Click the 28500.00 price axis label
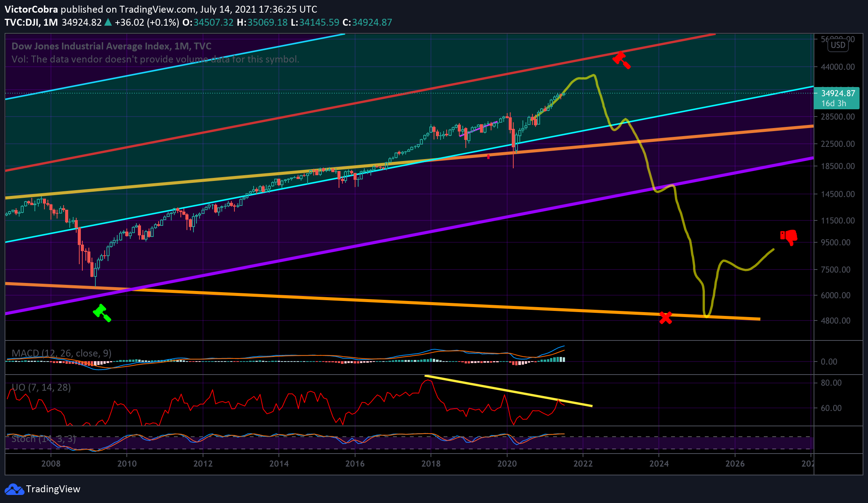Screen dimensions: 868x503 tap(838, 117)
